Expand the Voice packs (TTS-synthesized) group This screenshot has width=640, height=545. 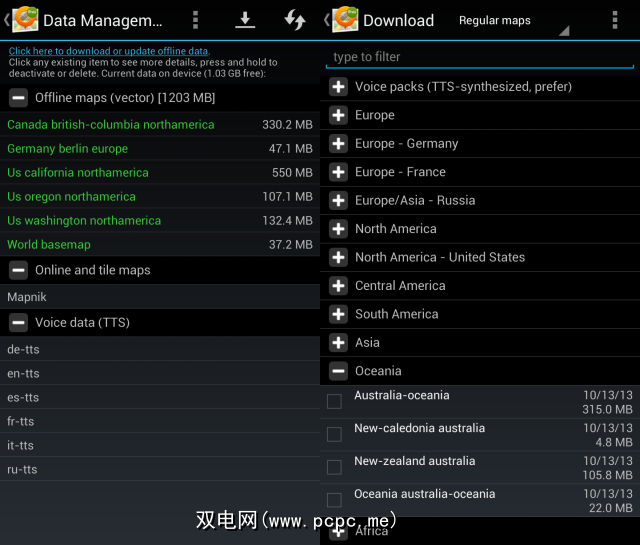338,87
